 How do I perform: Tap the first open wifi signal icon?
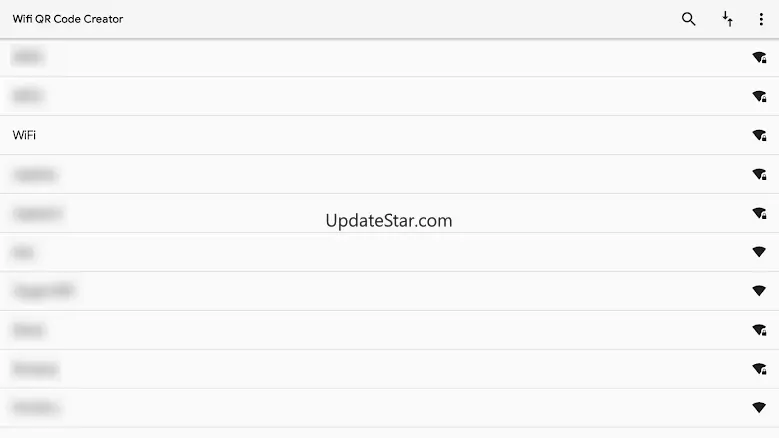click(759, 252)
